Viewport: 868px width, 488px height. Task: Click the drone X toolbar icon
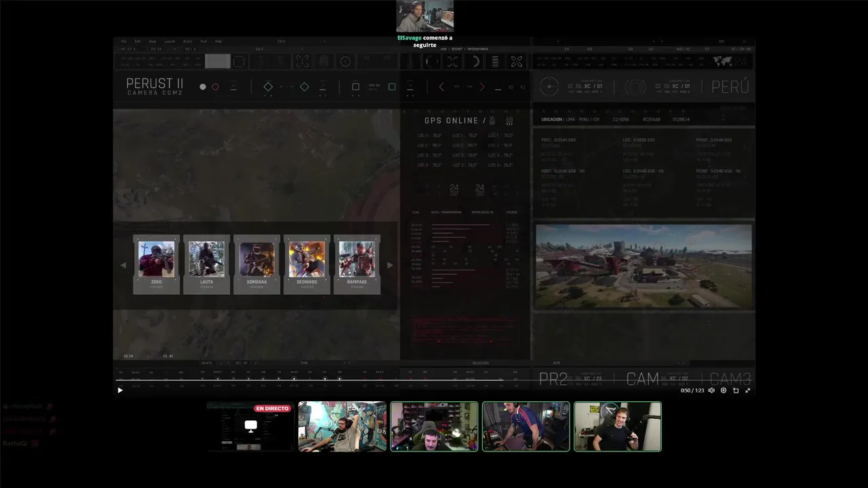tap(517, 62)
